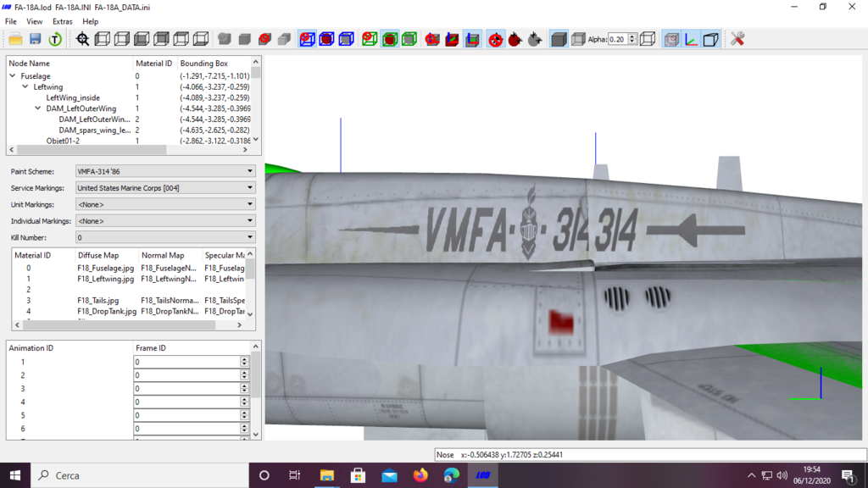Open the Extras menu
868x488 pixels.
click(x=62, y=21)
